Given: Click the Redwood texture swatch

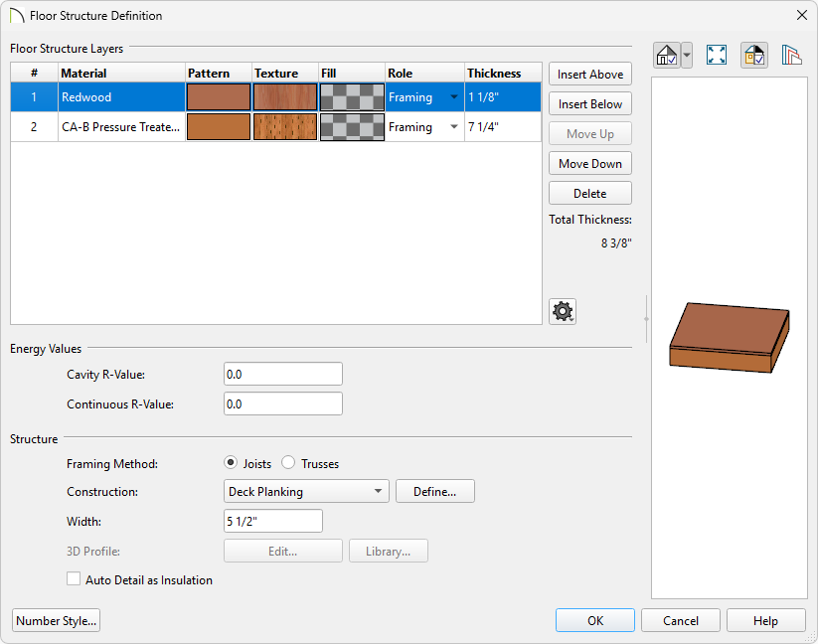Looking at the screenshot, I should (x=285, y=97).
